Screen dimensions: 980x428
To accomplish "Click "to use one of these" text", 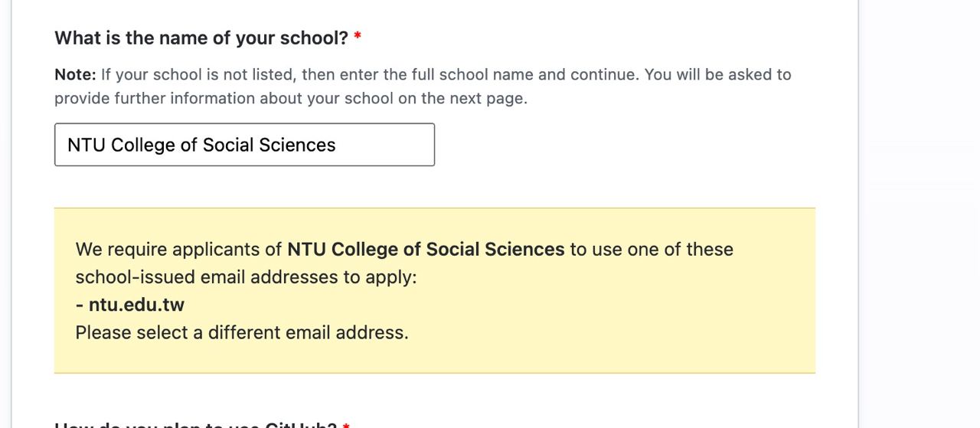I will coord(652,250).
